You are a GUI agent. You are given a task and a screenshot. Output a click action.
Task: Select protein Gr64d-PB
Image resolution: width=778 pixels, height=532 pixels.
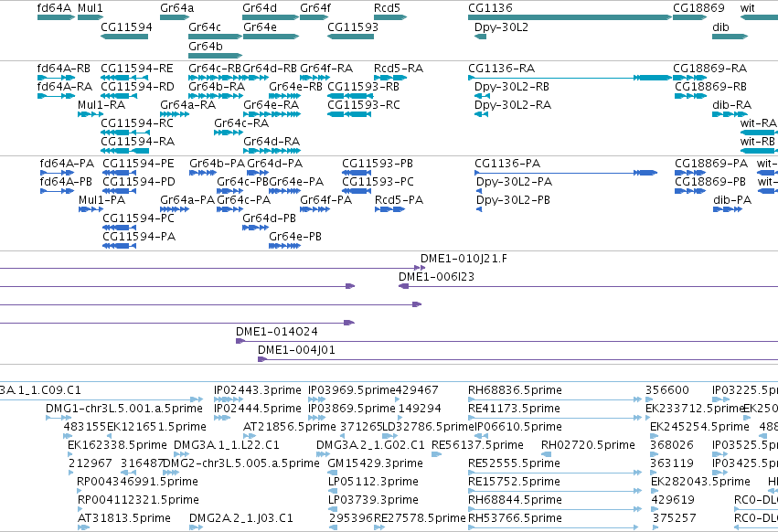tap(256, 228)
